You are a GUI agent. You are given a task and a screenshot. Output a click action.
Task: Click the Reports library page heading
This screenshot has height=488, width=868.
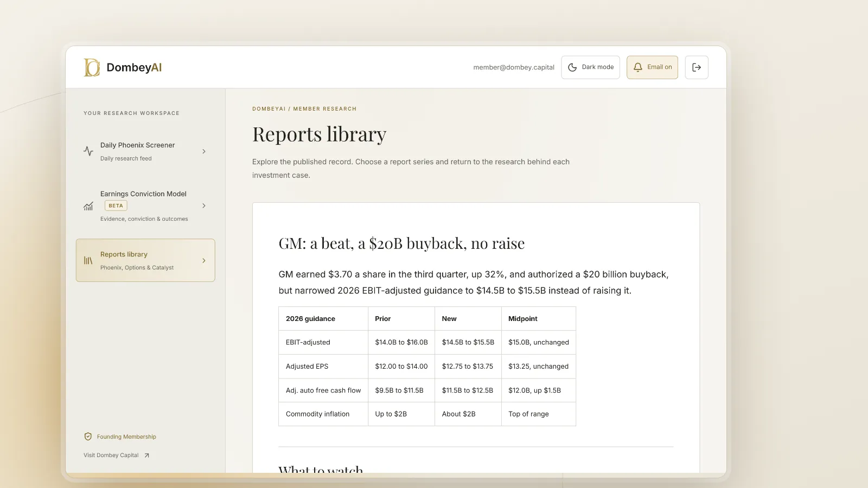click(x=320, y=134)
